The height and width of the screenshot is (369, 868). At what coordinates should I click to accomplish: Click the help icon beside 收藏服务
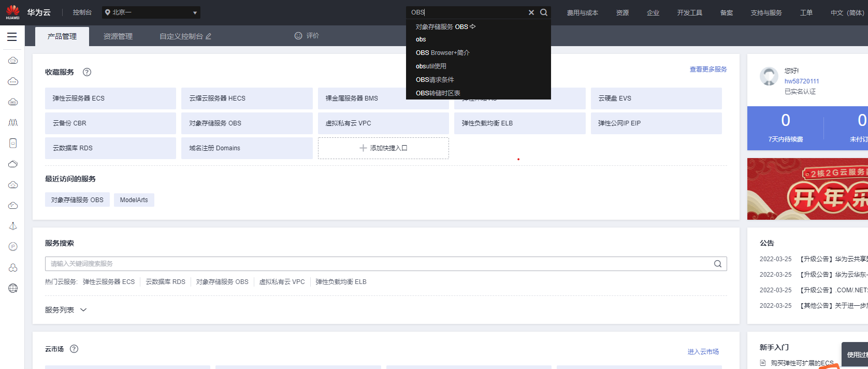(x=87, y=72)
